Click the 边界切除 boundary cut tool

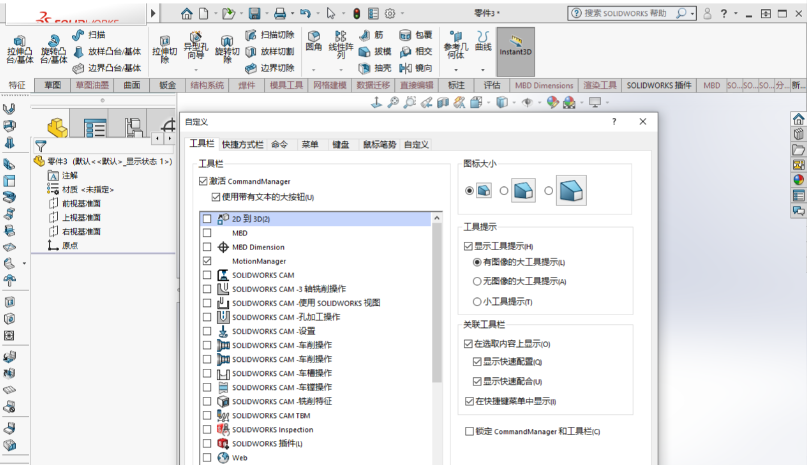(x=270, y=68)
